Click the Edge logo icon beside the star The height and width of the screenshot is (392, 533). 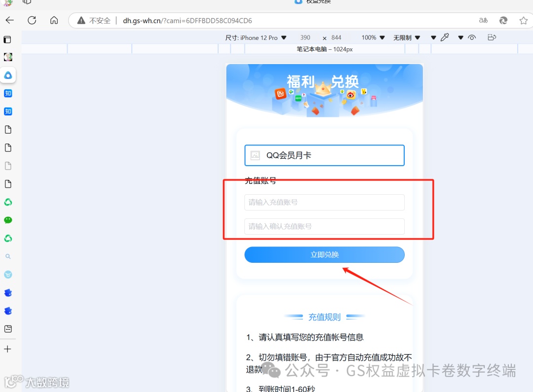tap(503, 20)
